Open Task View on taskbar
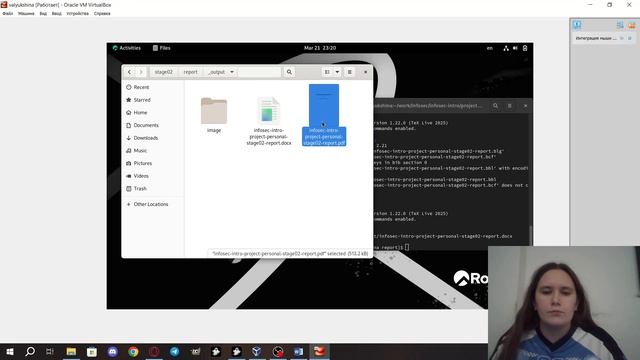This screenshot has width=640, height=360. pyautogui.click(x=50, y=351)
